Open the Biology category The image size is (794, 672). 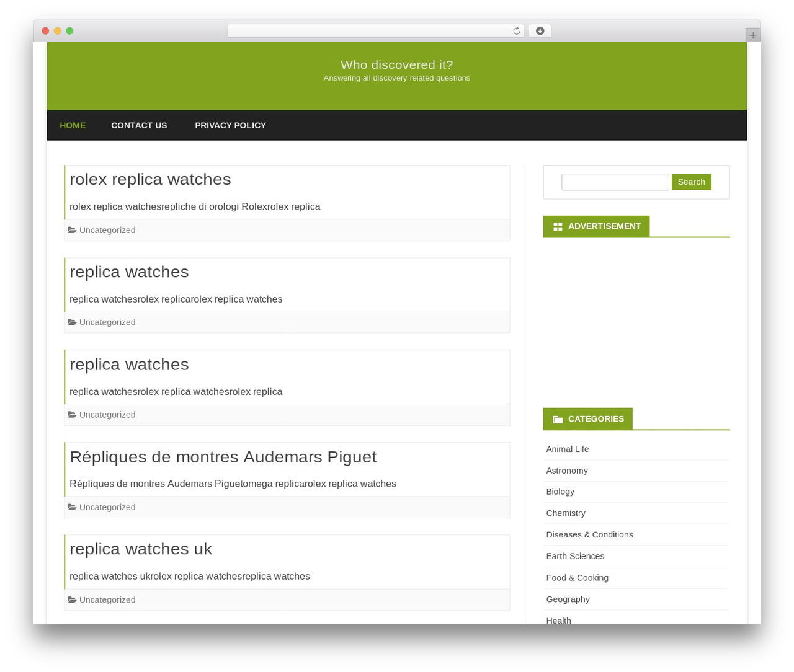coord(560,492)
